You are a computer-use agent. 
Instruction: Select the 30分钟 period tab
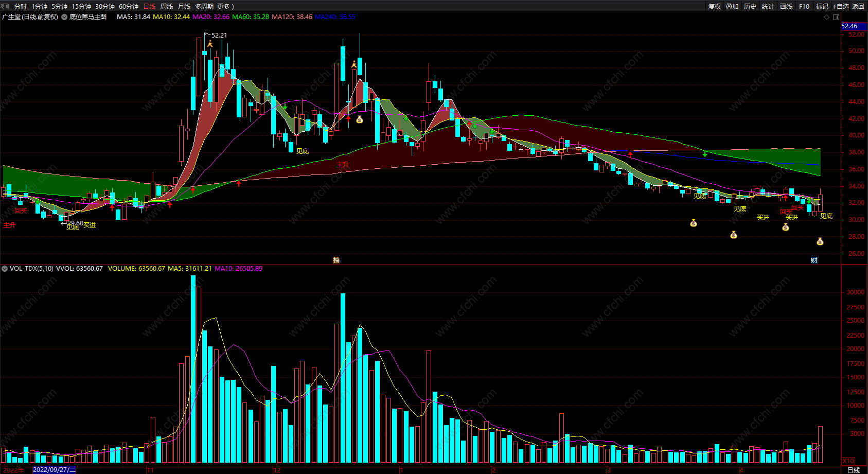coord(105,7)
